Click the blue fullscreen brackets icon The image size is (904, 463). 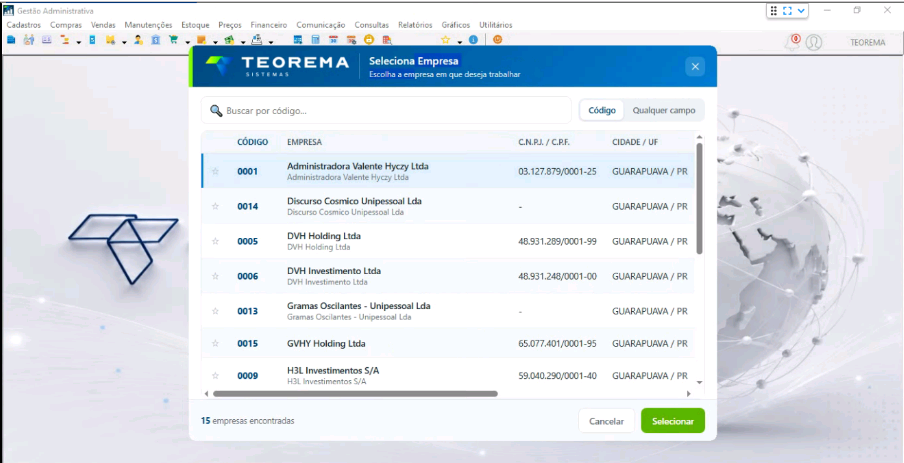pos(788,10)
